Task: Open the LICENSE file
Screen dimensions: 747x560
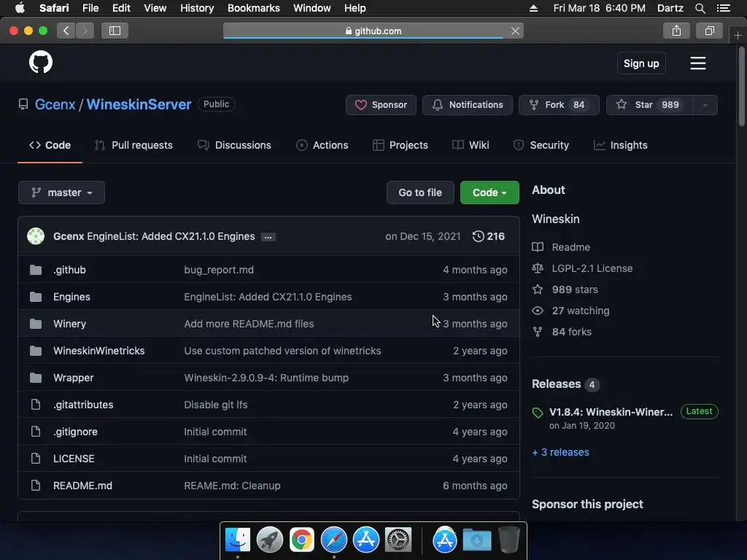Action: point(74,459)
